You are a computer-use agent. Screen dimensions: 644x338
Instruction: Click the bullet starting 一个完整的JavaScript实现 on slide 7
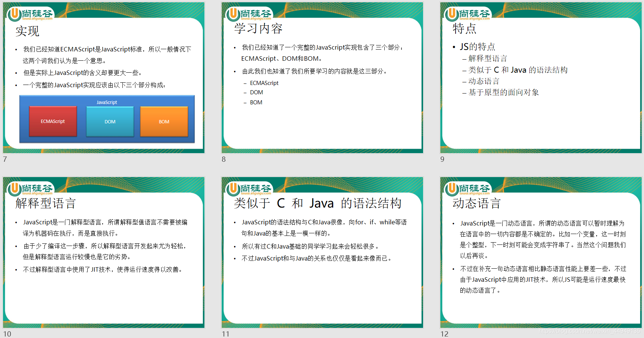[x=94, y=85]
